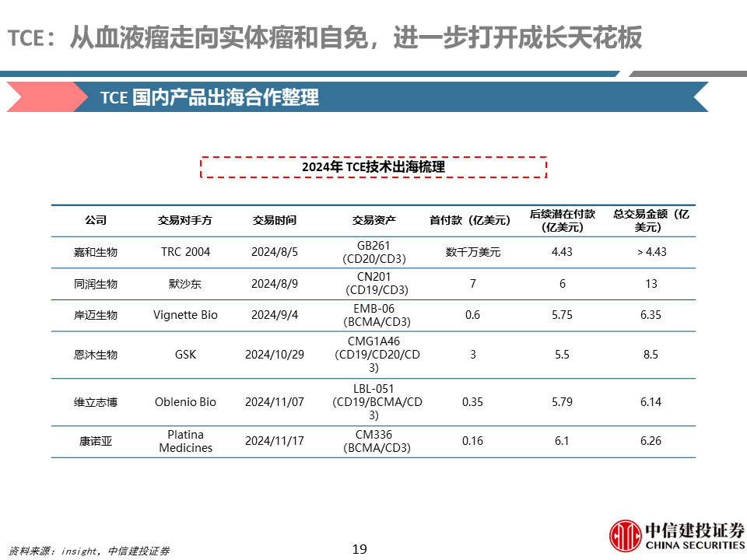
Task: Click the date 2024/10/29
Action: (x=275, y=355)
